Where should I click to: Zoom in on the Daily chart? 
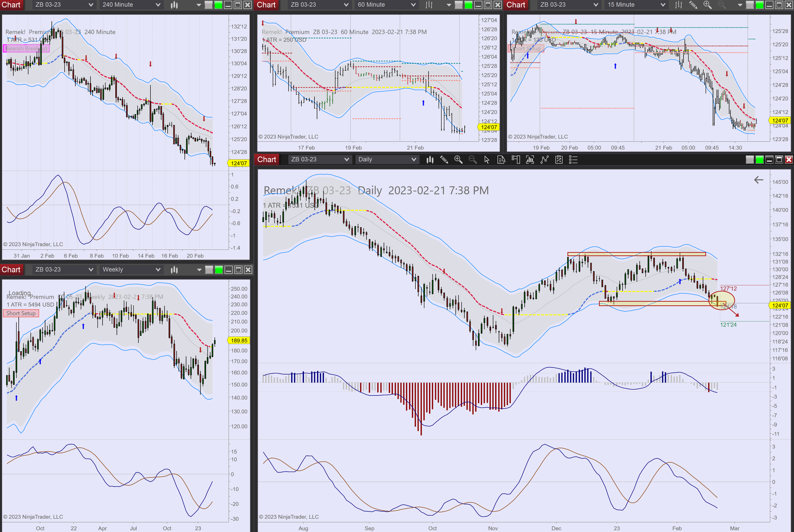click(x=458, y=159)
